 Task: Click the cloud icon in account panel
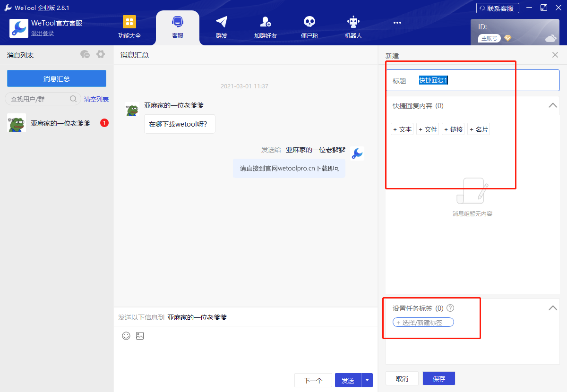tap(551, 38)
